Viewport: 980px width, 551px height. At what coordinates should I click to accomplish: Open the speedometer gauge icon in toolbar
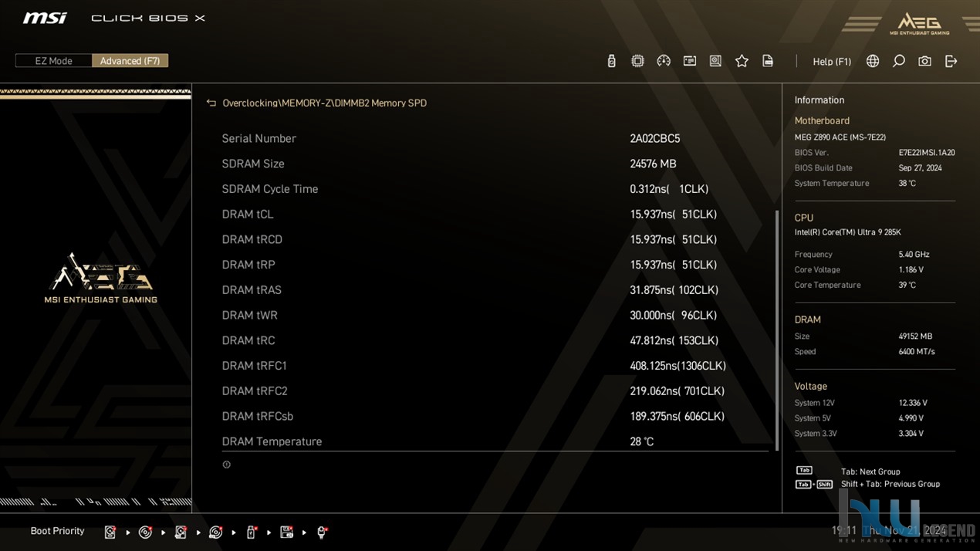(x=664, y=61)
